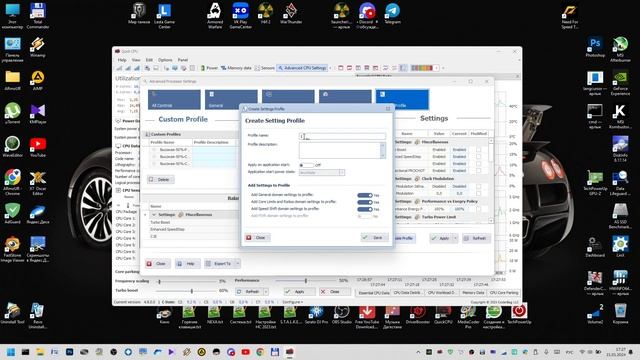Open Photoshop desktop shortcut
The height and width of the screenshot is (360, 640).
pos(595,47)
